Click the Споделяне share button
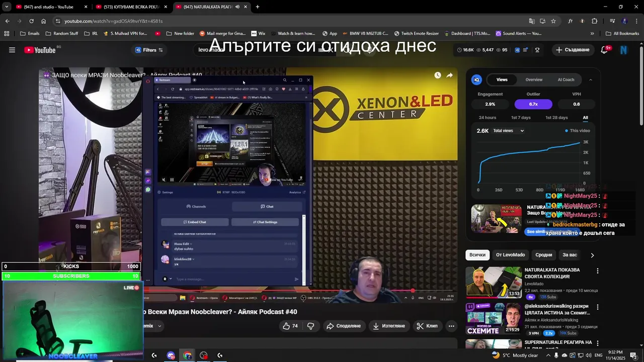The width and height of the screenshot is (644, 362). point(344,326)
